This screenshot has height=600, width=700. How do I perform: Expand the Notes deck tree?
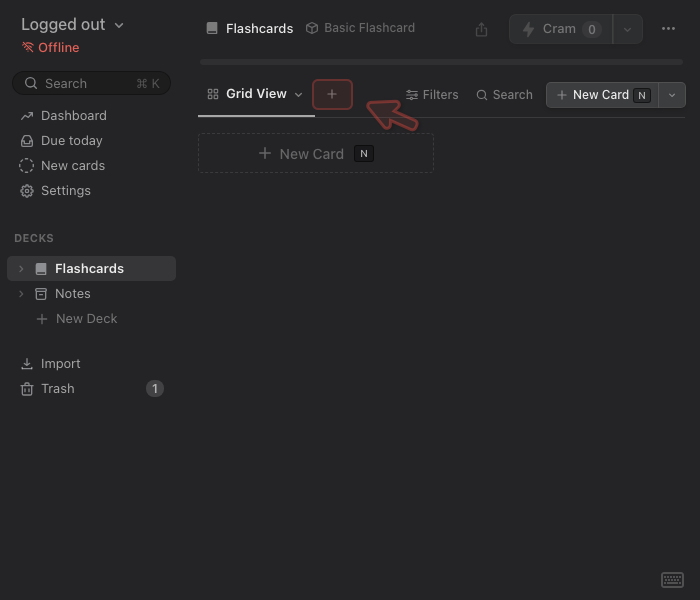21,294
